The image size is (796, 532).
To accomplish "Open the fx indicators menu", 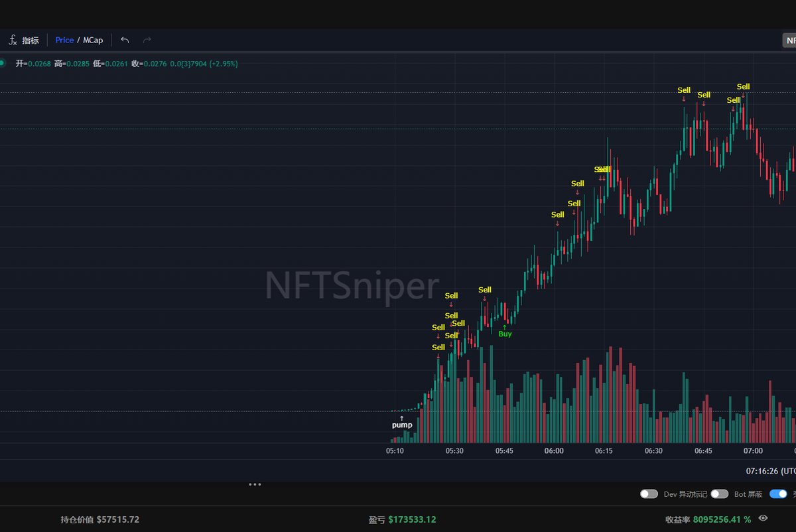I will tap(13, 40).
